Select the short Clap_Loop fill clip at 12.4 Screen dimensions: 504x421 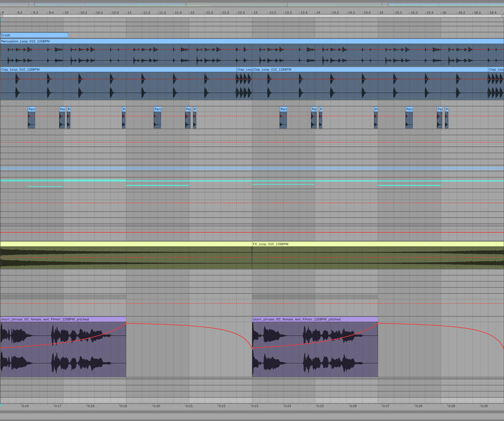point(244,70)
